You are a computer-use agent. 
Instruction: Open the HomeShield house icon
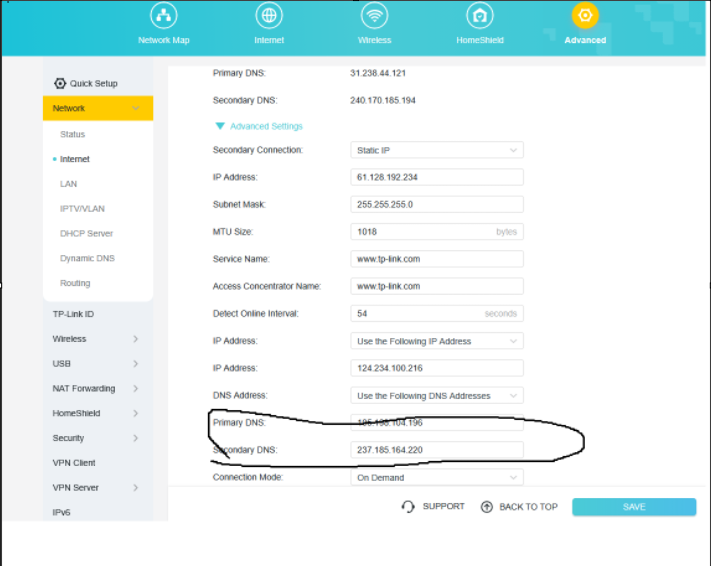[480, 15]
